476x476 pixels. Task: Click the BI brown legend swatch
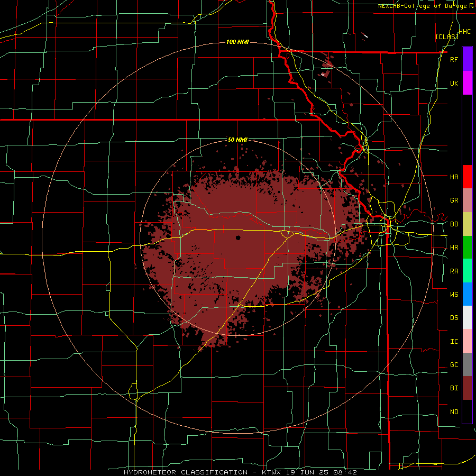tap(467, 388)
